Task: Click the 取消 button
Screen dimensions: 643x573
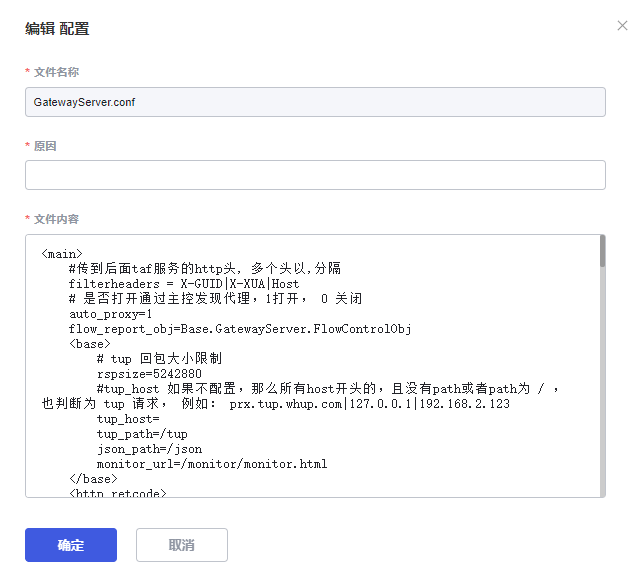Action: coord(182,545)
